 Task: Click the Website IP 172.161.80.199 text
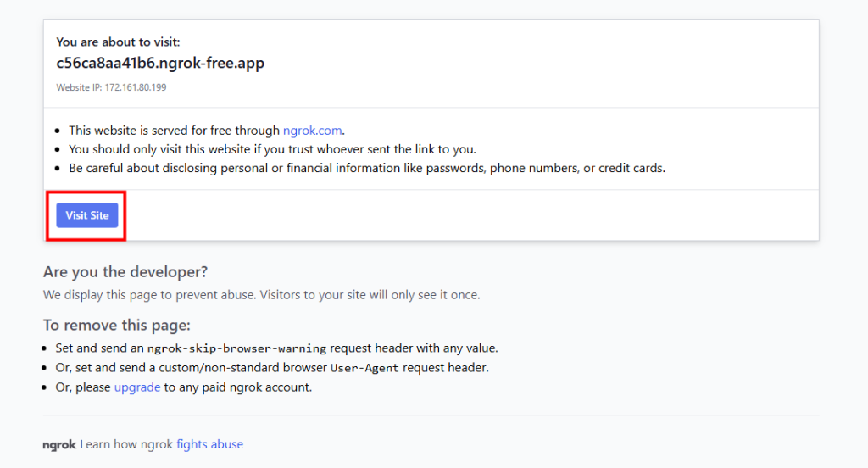113,87
